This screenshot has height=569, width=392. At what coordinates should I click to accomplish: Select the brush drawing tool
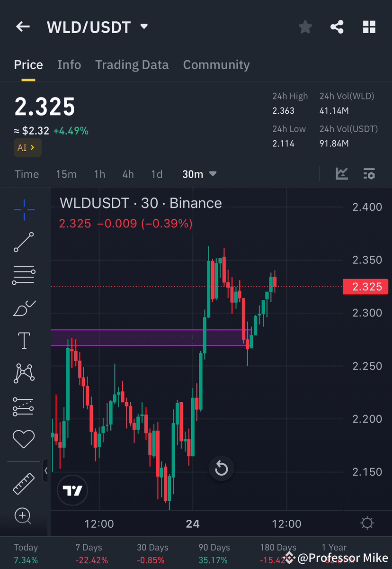24,308
